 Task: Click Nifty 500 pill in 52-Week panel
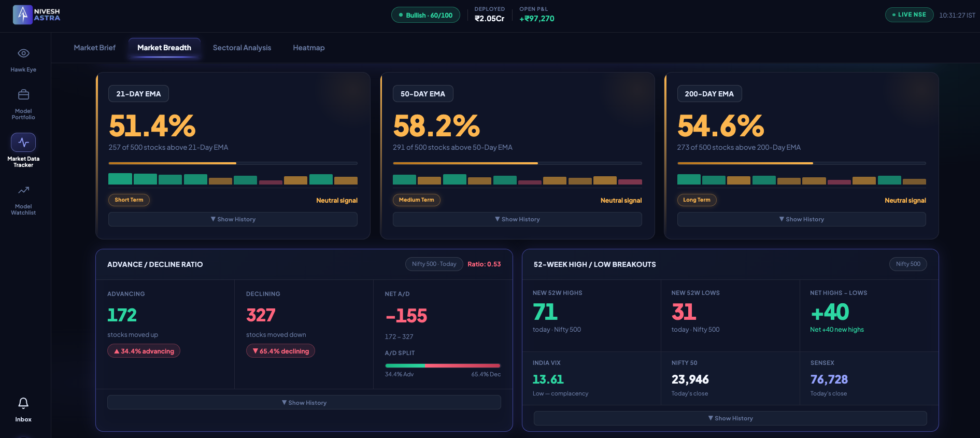(x=908, y=264)
